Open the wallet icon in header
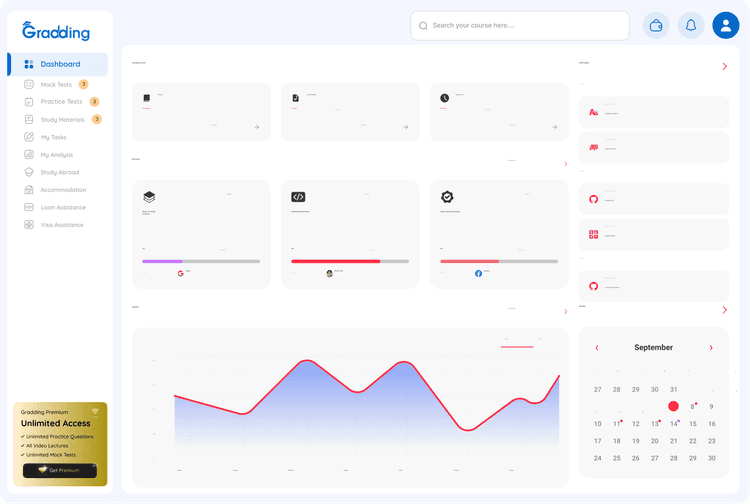 pyautogui.click(x=656, y=25)
